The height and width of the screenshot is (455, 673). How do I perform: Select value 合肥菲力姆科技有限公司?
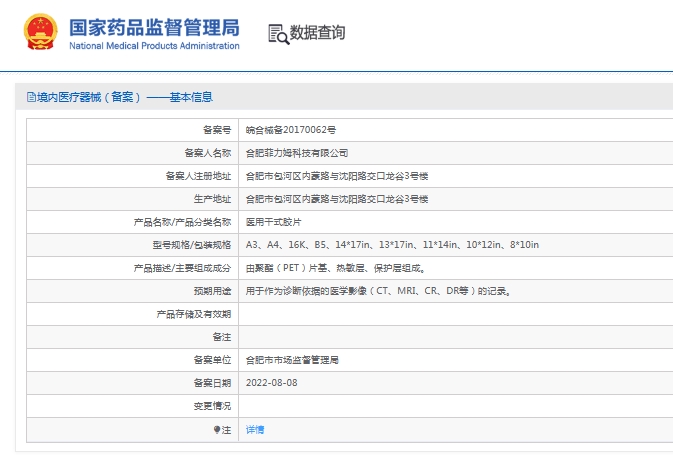[297, 153]
